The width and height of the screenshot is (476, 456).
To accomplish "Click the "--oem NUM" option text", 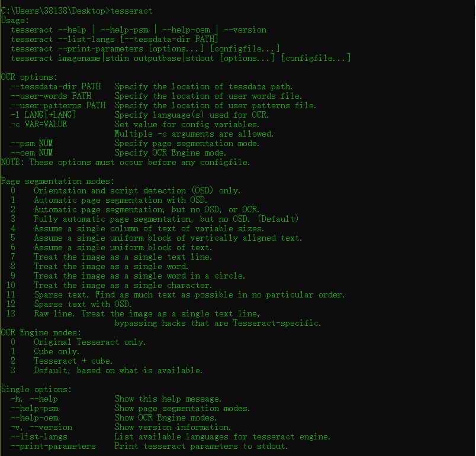I will [x=34, y=153].
